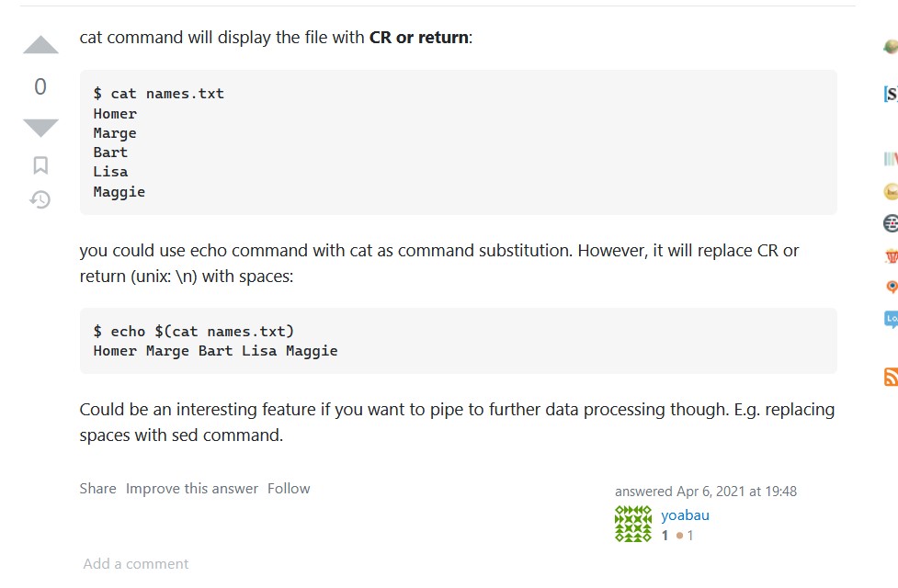Screen dimensions: 898x588
Task: Click the cat names.txt code block
Action: pos(458,142)
